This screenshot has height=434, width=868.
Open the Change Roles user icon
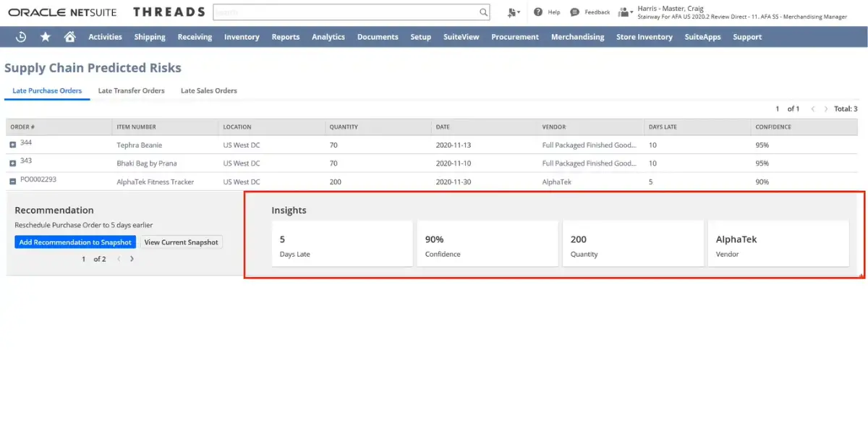tap(625, 12)
